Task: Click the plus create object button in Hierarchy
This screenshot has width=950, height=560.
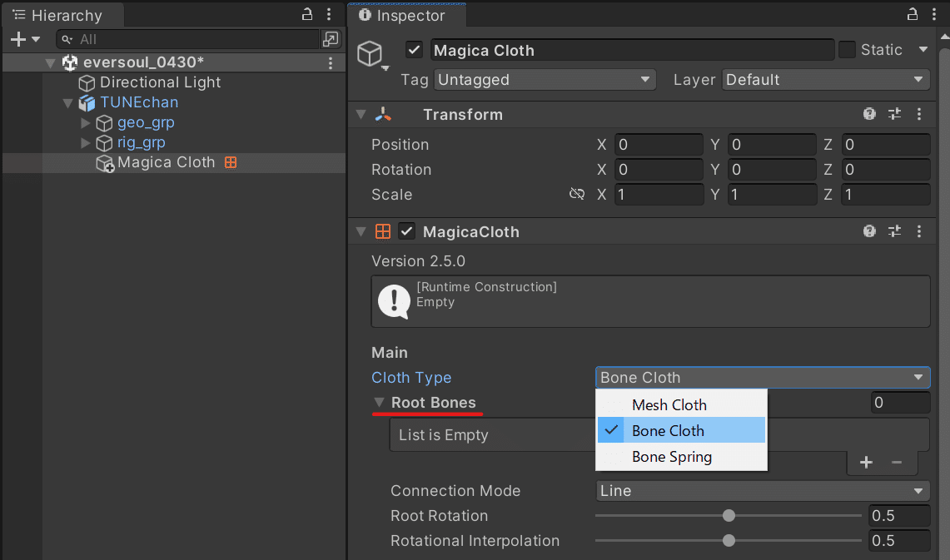Action: 18,39
